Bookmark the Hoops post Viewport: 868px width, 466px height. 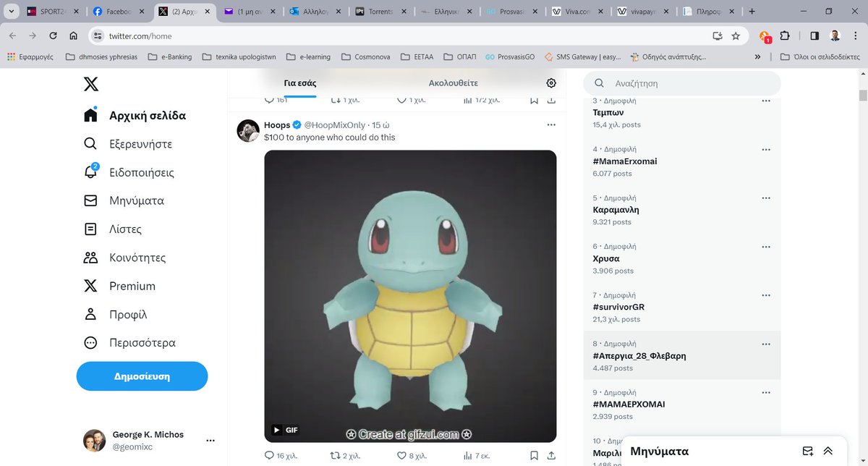pyautogui.click(x=534, y=456)
